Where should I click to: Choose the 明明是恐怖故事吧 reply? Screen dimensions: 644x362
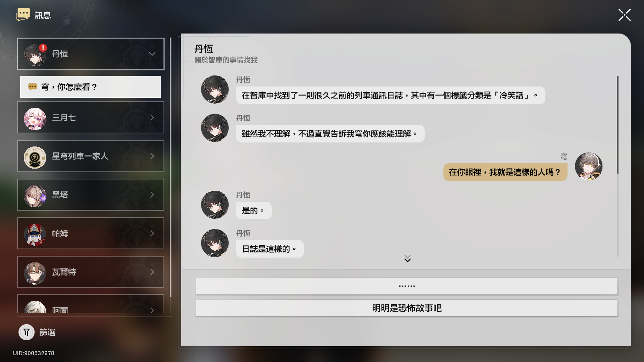click(407, 308)
